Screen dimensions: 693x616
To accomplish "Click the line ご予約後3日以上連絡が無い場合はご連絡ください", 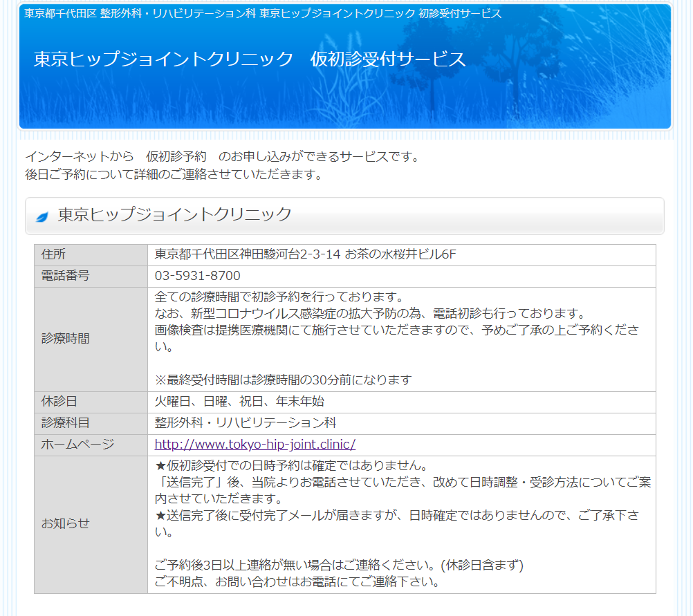I will tap(339, 565).
